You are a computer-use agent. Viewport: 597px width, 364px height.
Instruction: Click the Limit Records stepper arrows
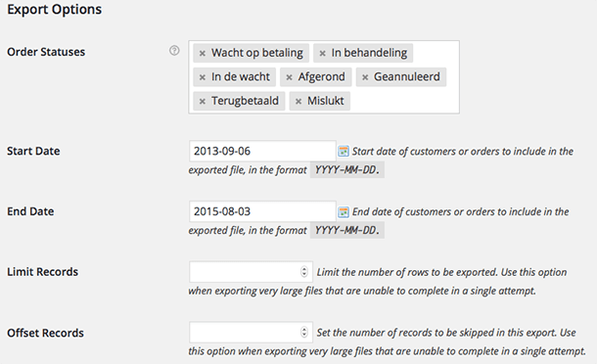tap(303, 271)
